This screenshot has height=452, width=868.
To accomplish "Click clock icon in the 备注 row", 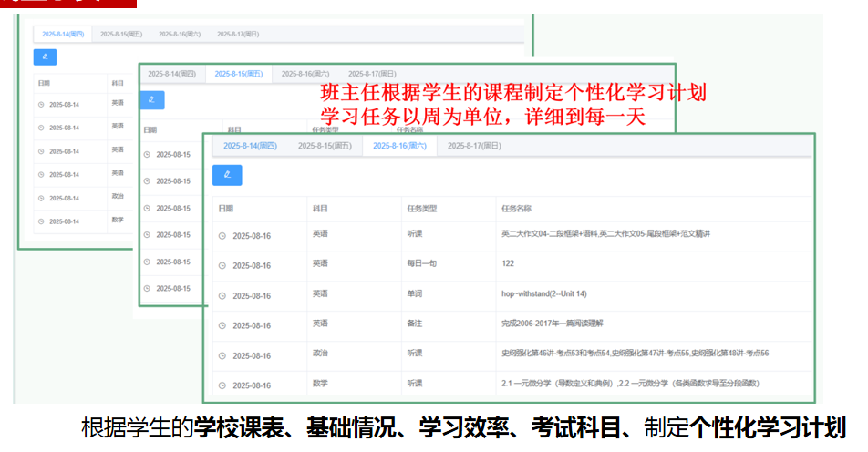I will [x=222, y=326].
